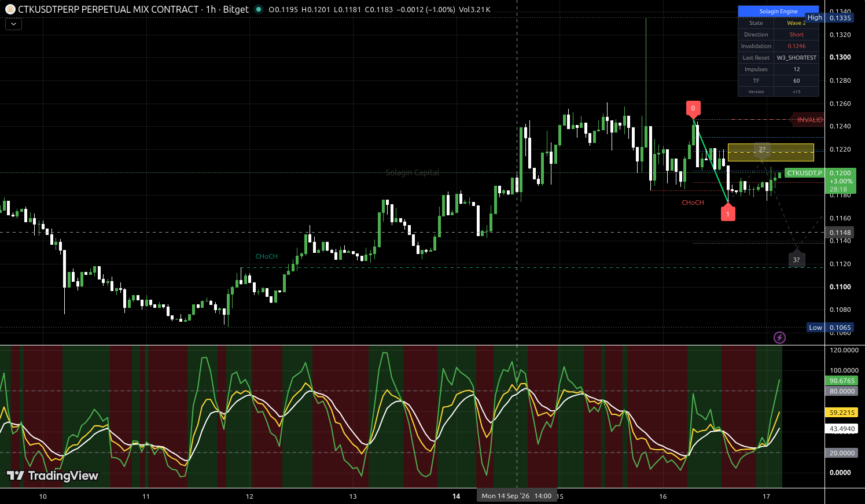Click the CTK coin logo icon

[x=10, y=9]
